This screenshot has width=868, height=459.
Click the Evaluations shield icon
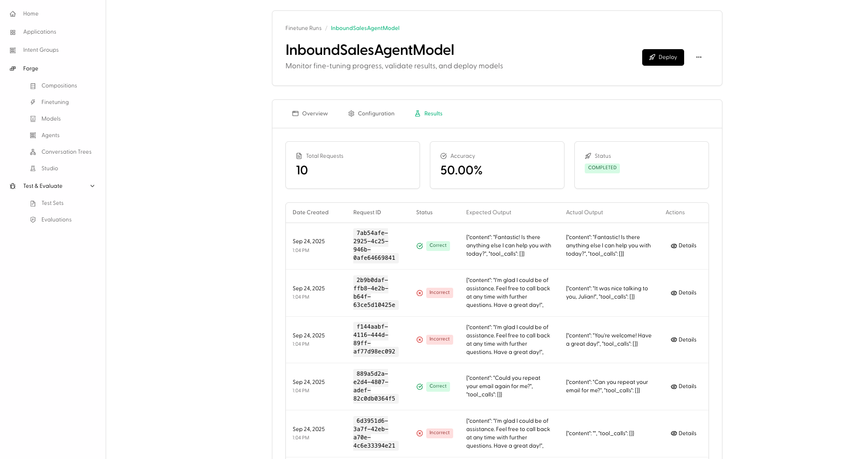pos(33,220)
